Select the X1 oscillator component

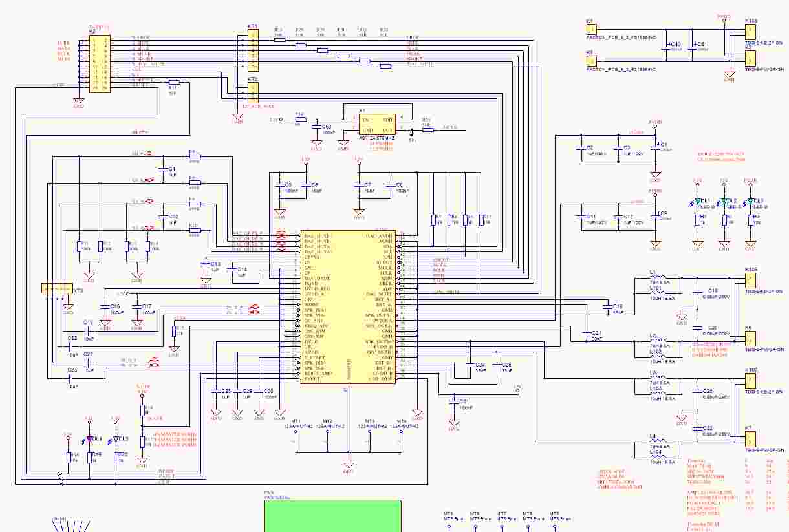376,125
